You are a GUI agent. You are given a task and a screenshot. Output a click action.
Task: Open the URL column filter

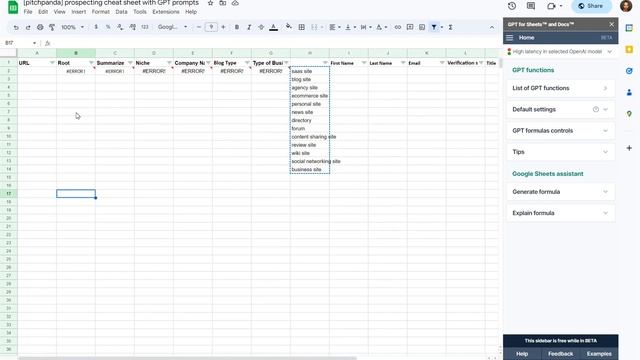pos(52,62)
